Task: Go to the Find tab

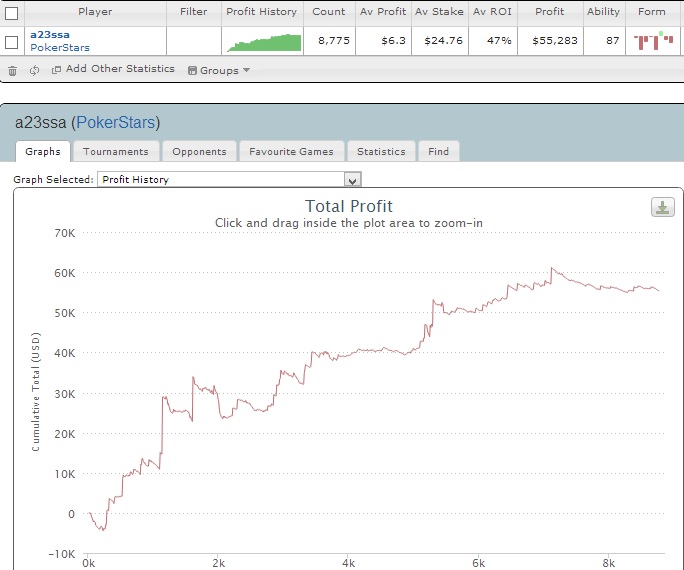Action: pos(438,151)
